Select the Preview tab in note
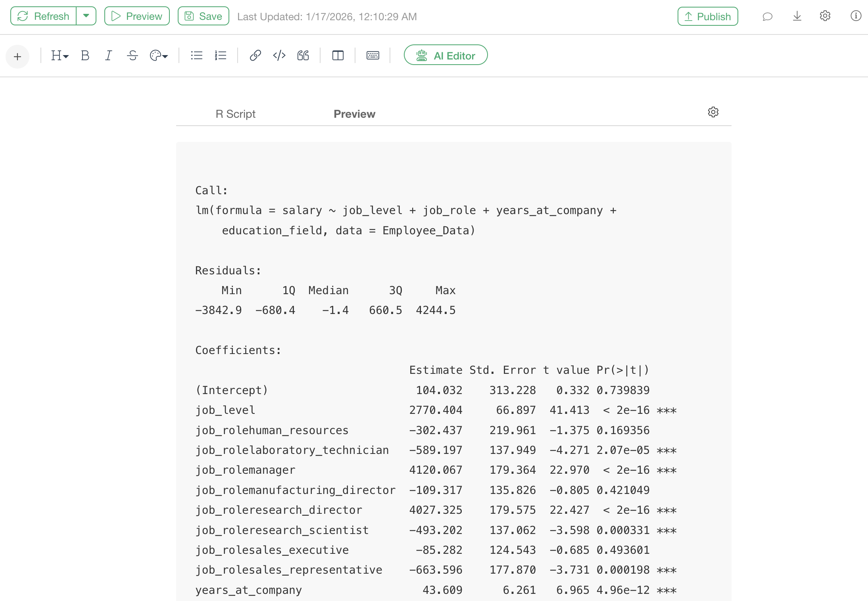This screenshot has height=601, width=868. 354,114
